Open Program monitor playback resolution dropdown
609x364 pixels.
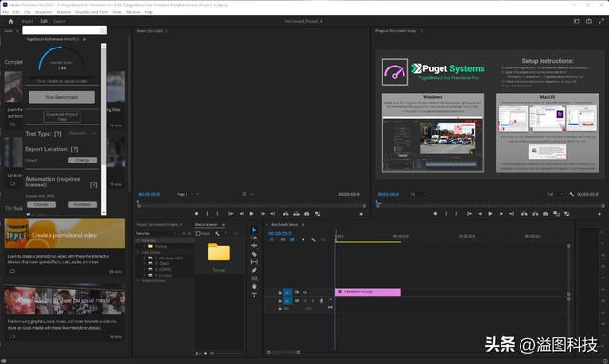point(556,194)
